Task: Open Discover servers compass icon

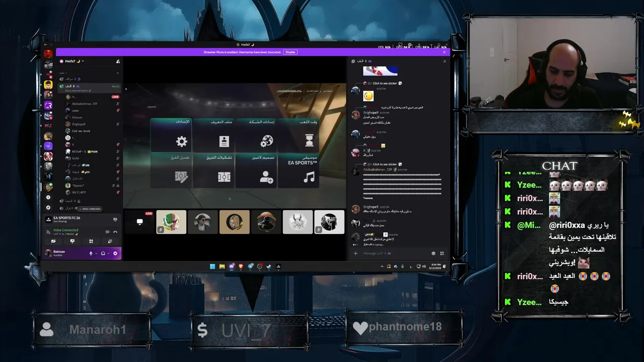Action: [x=48, y=207]
